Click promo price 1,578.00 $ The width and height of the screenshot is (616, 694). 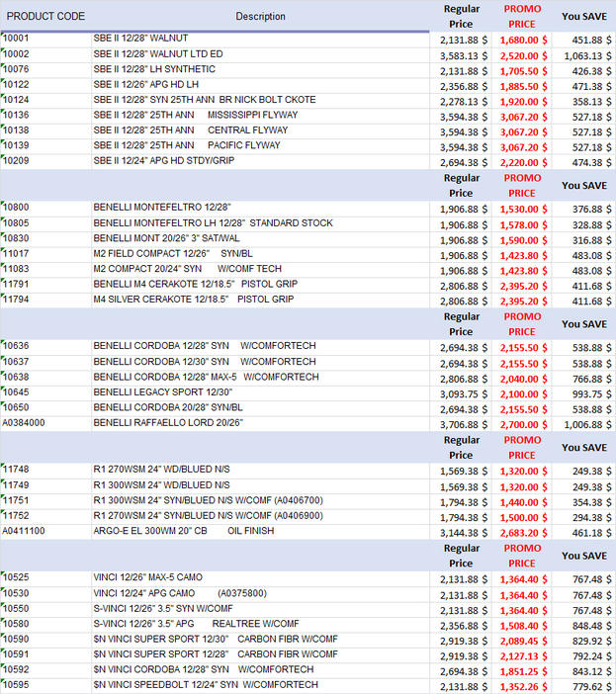[x=523, y=225]
